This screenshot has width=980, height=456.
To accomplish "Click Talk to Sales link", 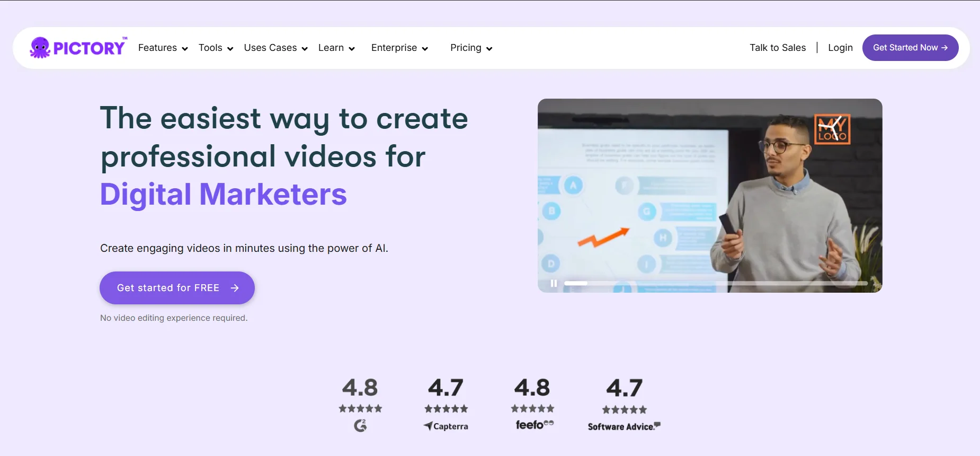I will (778, 48).
